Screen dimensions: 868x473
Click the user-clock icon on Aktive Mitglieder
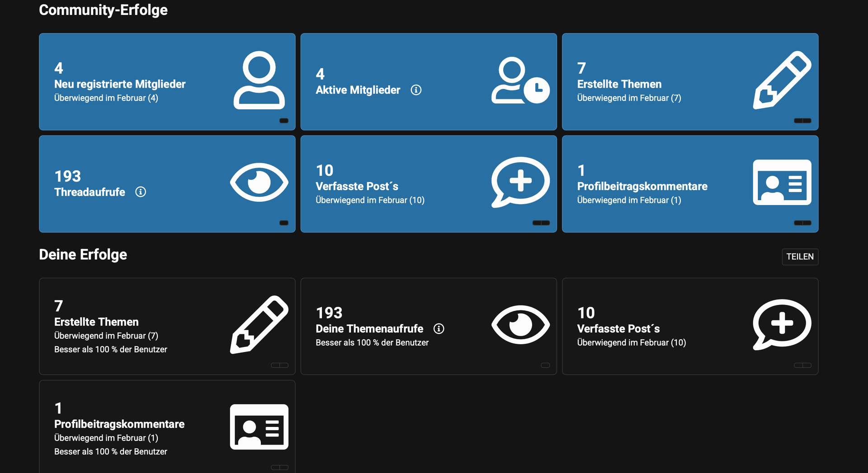520,80
